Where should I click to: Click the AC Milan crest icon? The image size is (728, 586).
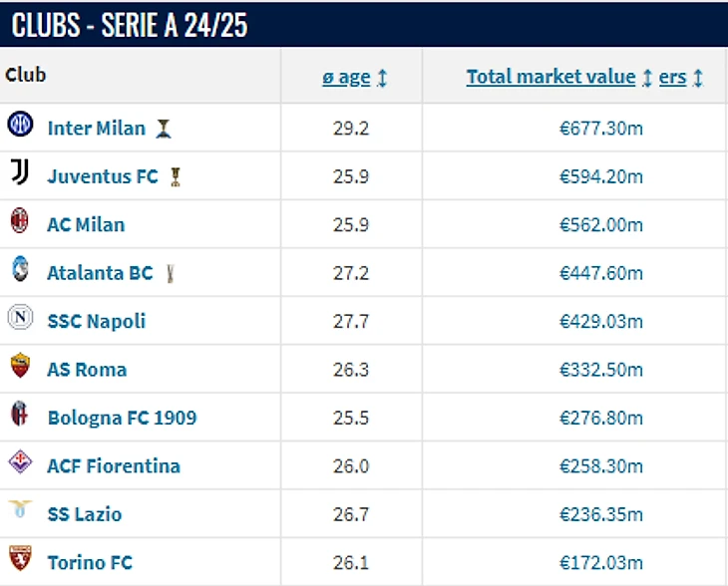coord(20,222)
